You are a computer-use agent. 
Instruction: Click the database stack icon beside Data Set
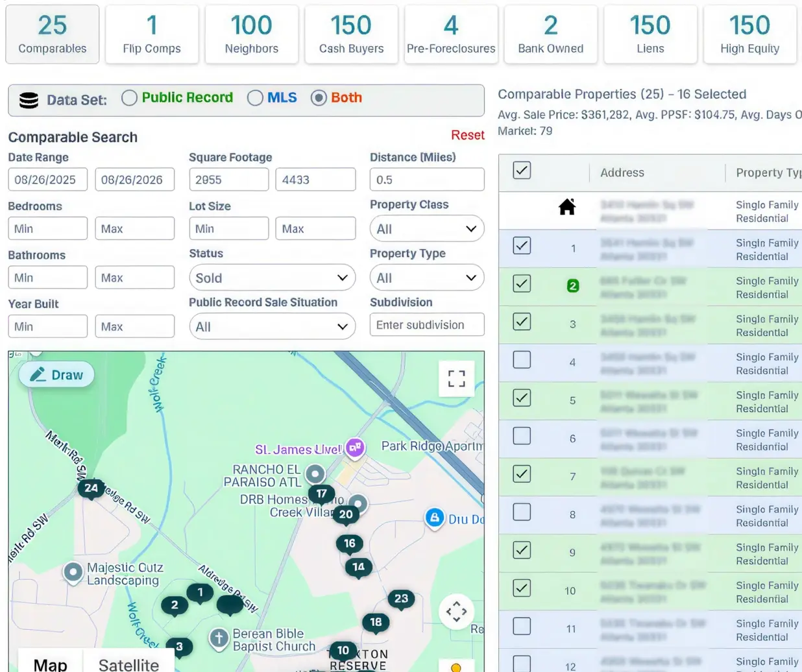(29, 101)
